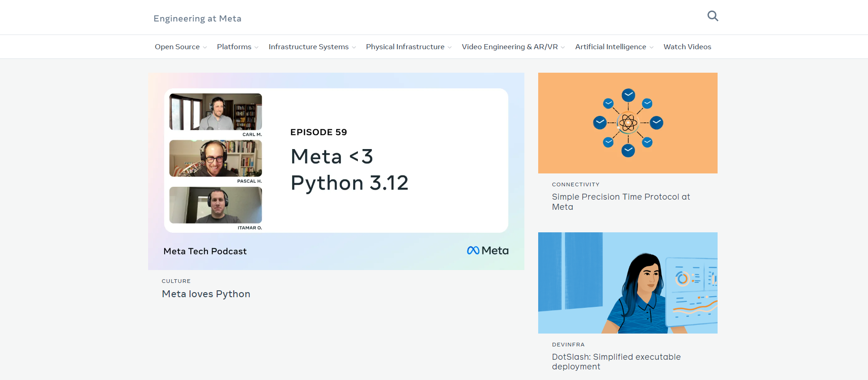Open the Meta loves Python article

[x=206, y=294]
